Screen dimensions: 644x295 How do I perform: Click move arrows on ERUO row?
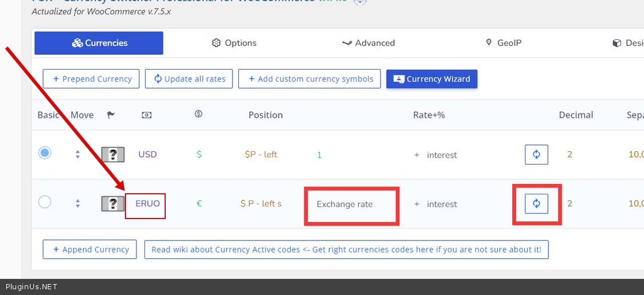point(78,204)
